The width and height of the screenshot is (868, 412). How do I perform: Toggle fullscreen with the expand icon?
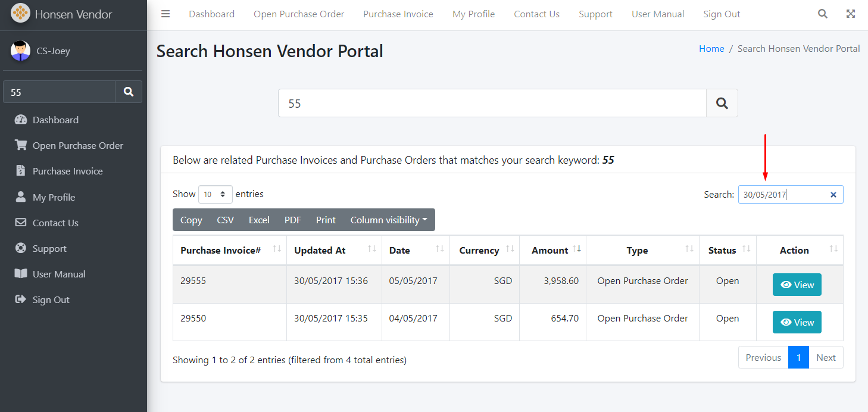851,14
